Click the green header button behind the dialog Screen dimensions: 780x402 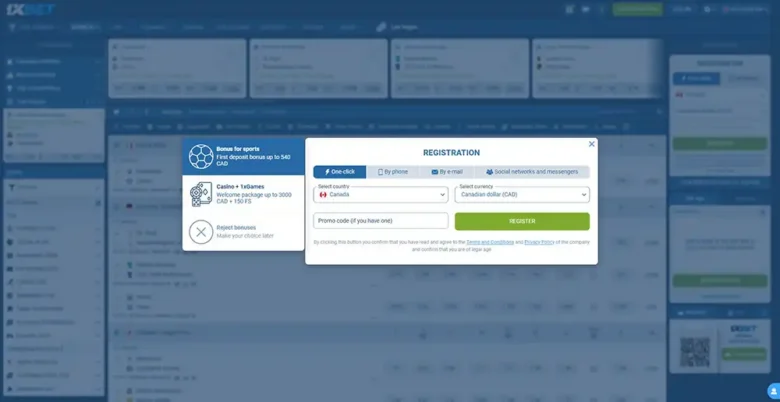tap(637, 9)
